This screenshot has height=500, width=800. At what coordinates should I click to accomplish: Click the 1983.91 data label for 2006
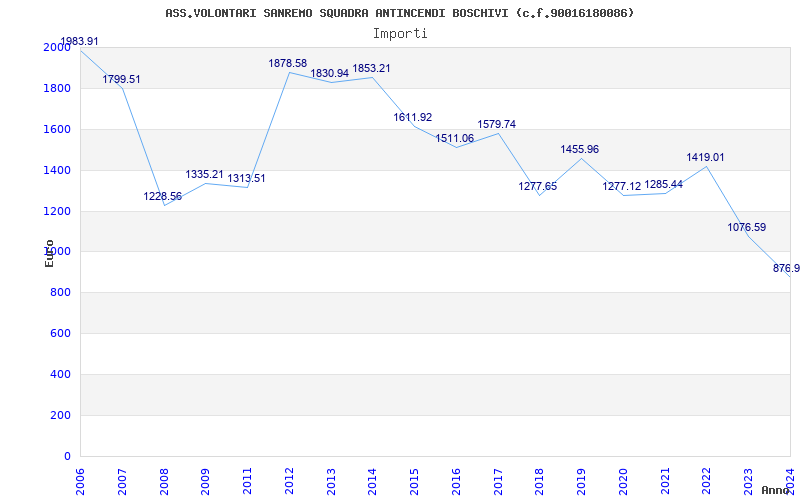[80, 41]
